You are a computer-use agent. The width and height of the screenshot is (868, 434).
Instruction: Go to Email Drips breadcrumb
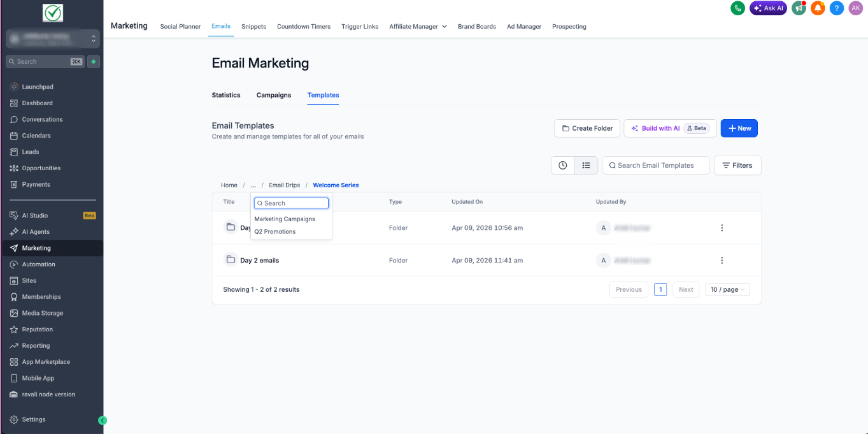284,185
